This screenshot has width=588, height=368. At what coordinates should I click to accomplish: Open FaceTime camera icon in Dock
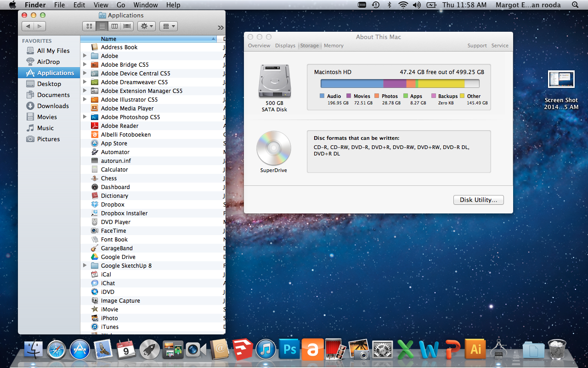pos(196,350)
